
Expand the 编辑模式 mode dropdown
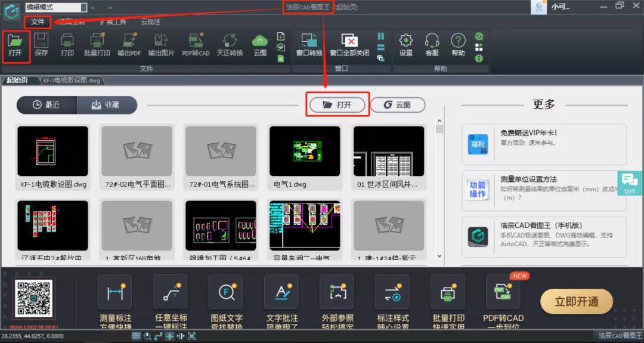tap(84, 7)
